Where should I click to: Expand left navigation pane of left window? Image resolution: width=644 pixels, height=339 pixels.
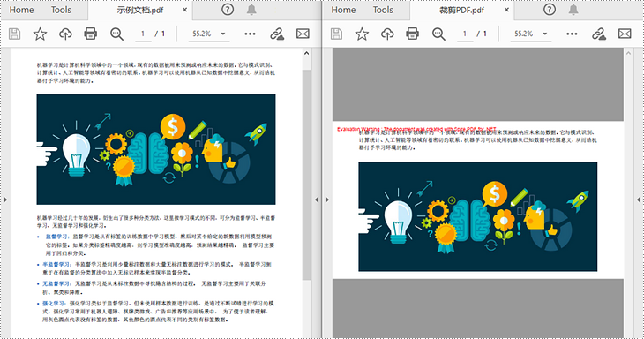click(x=5, y=200)
